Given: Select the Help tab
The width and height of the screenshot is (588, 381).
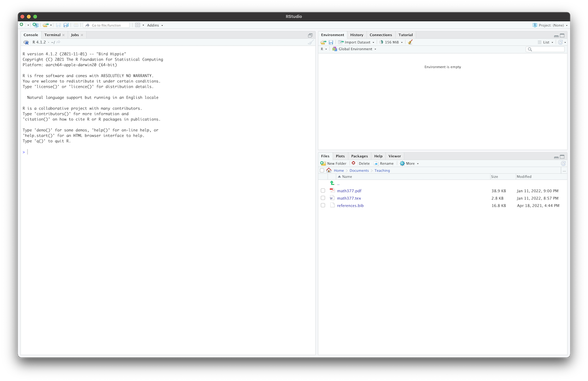Looking at the screenshot, I should 378,156.
